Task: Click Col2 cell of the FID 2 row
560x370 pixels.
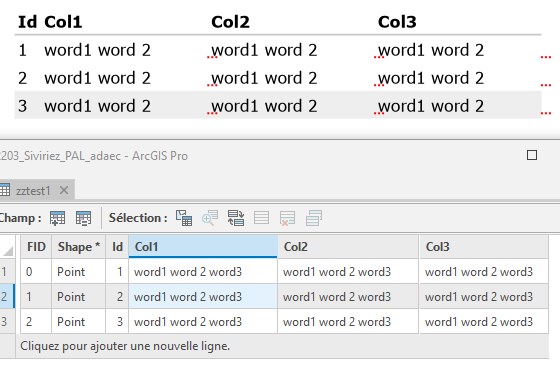Action: point(348,321)
